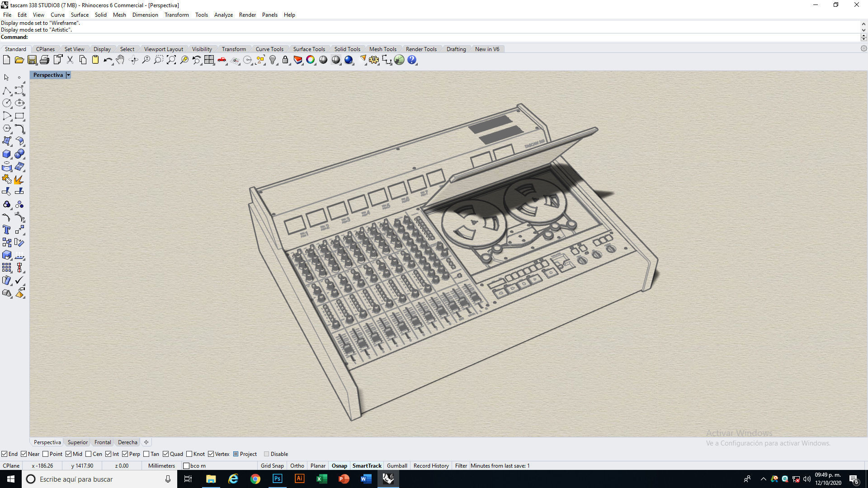868x488 pixels.
Task: Click the Ortho status button
Action: [297, 466]
